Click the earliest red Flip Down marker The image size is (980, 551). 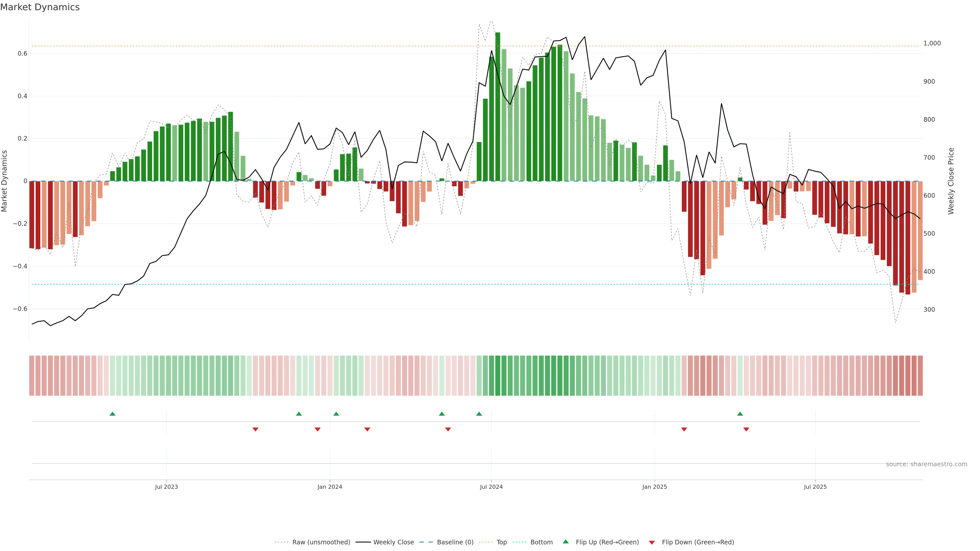click(x=255, y=429)
